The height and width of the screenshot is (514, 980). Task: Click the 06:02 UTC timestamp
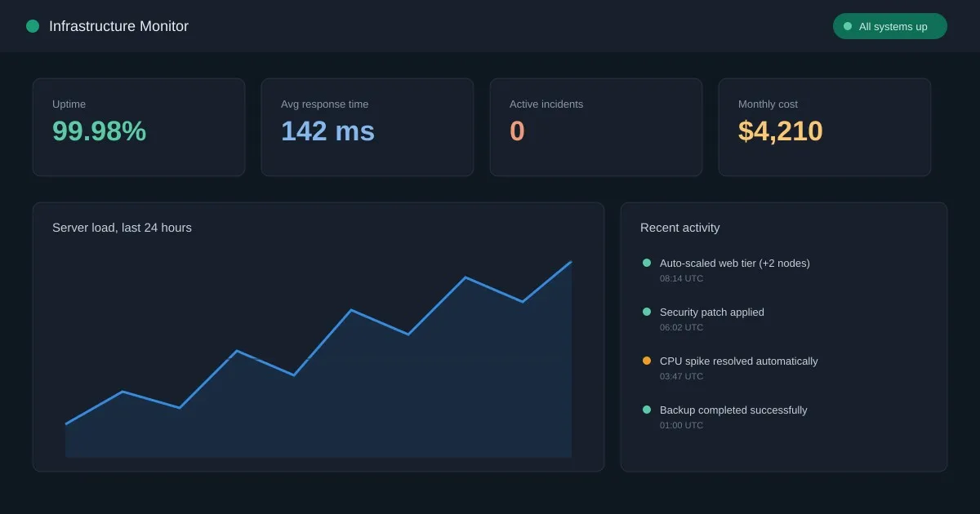click(x=681, y=327)
